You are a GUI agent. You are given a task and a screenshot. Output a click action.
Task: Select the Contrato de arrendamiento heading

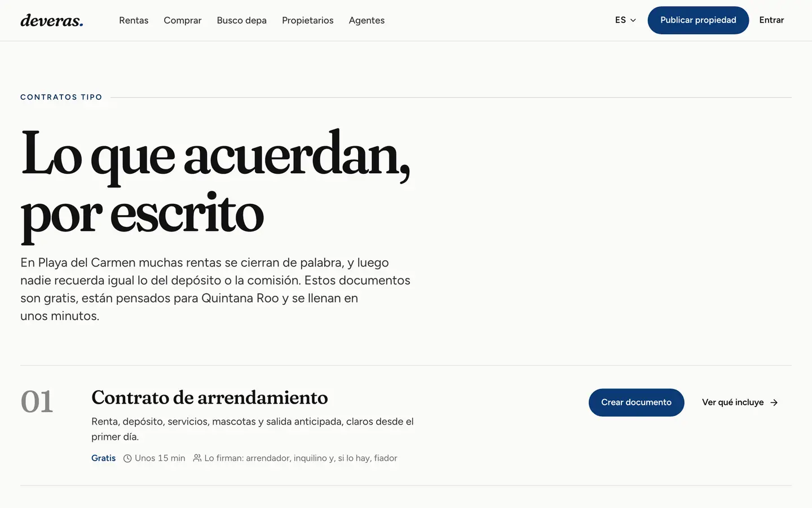[209, 397]
